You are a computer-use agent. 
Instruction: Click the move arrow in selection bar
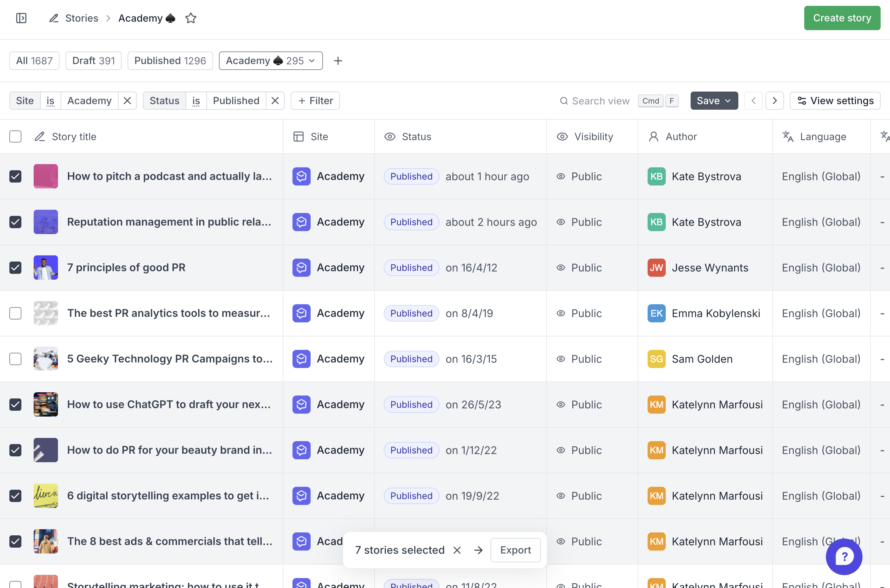click(478, 550)
